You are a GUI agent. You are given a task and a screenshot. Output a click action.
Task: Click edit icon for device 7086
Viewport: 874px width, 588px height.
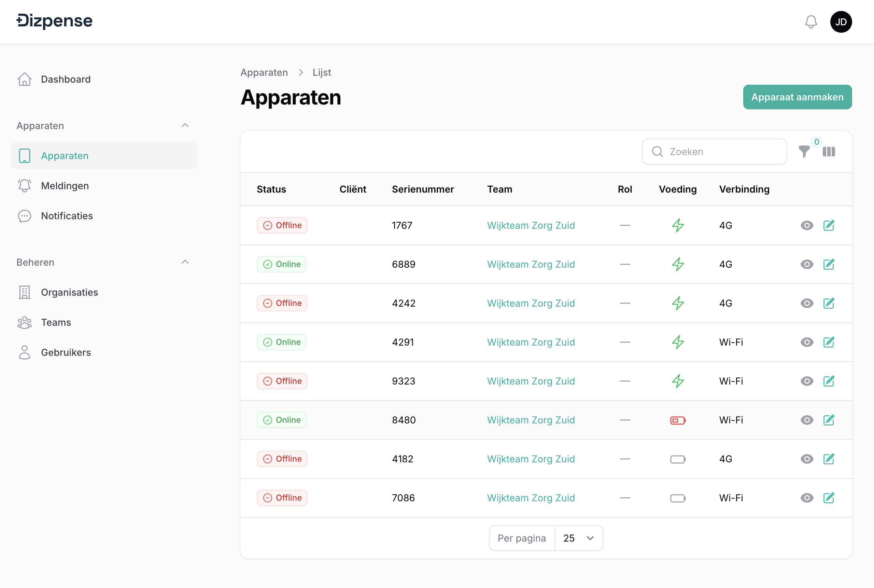829,498
